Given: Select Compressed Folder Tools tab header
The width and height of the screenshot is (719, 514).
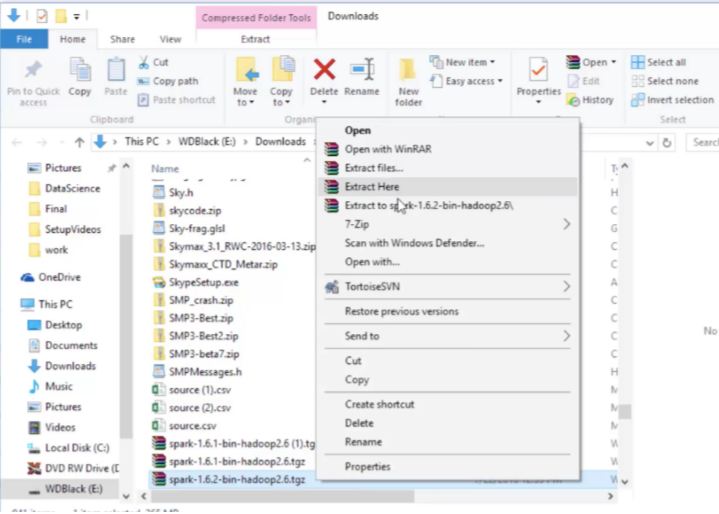Looking at the screenshot, I should click(x=256, y=18).
